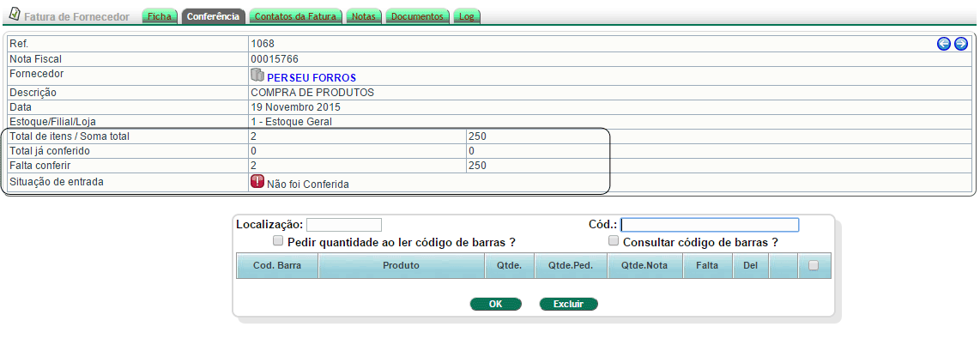Click the date 19 Novembro 2015
This screenshot has height=339, width=980.
pos(295,107)
